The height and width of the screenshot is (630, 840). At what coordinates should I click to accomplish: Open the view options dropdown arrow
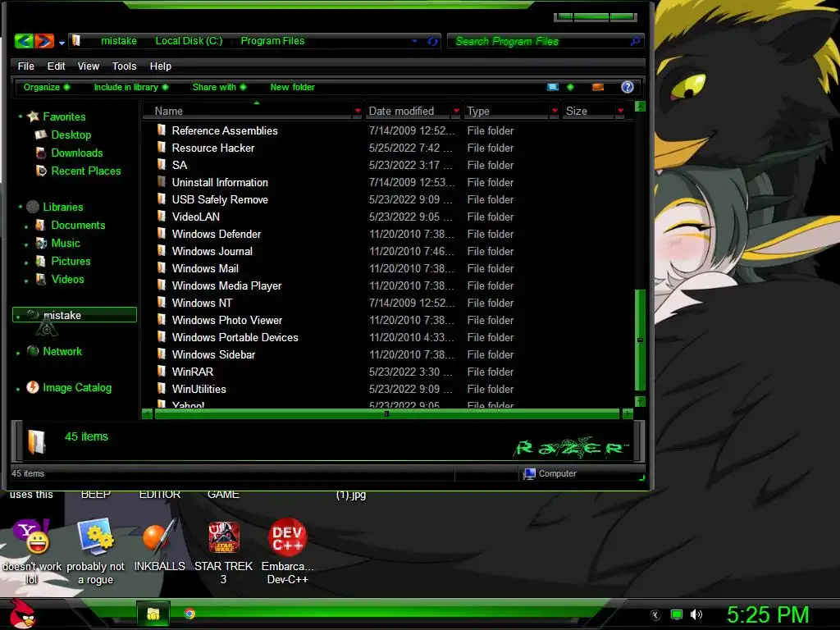[x=570, y=87]
